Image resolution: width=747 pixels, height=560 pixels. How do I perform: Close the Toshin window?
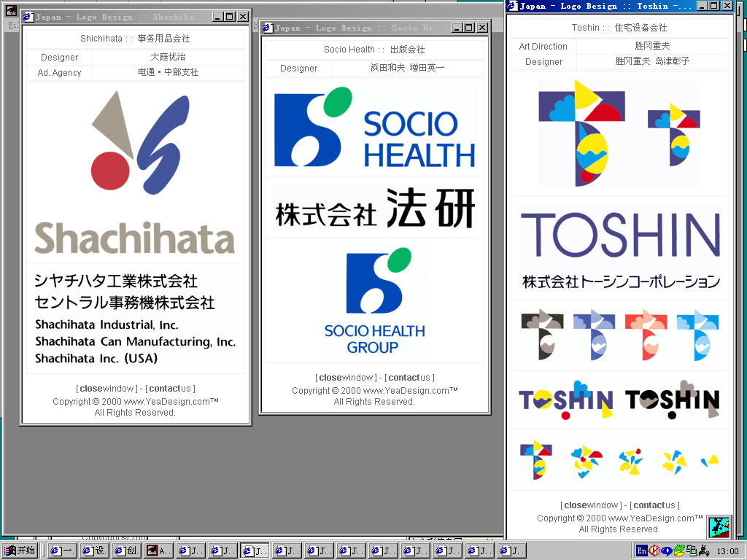(x=727, y=6)
